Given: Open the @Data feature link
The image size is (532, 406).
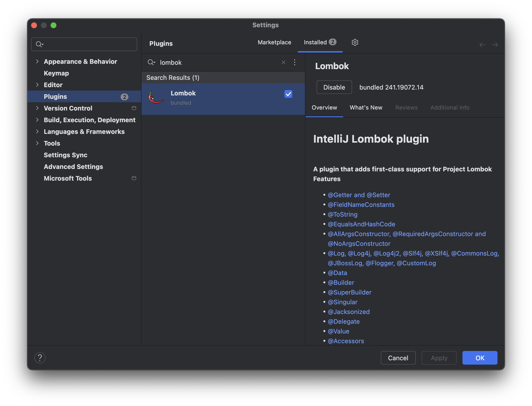Looking at the screenshot, I should pos(337,273).
